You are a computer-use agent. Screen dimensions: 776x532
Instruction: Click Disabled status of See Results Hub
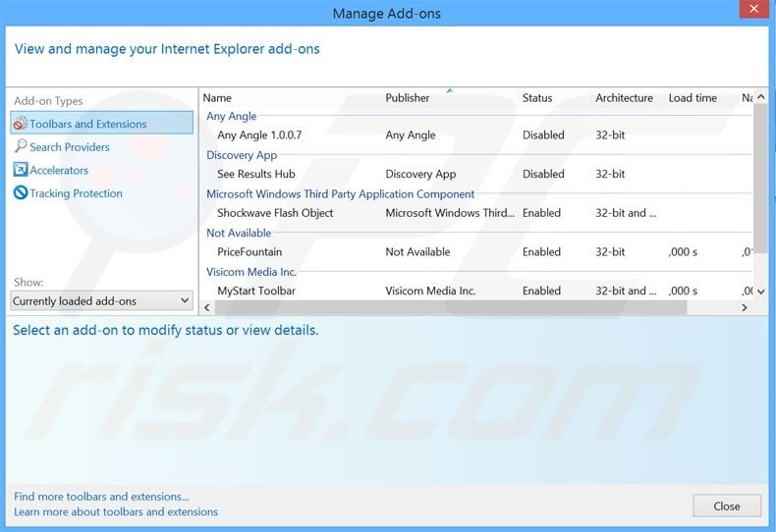tap(543, 174)
